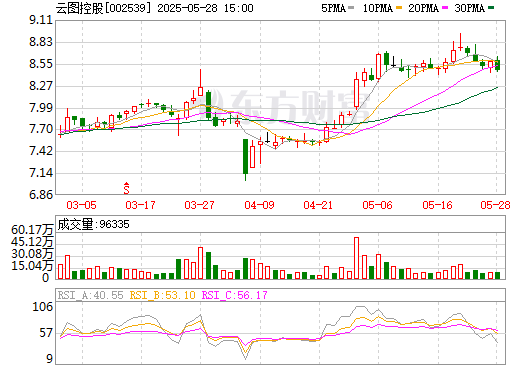The width and height of the screenshot is (520, 365).
Task: Click the 30PMA legend label
Action: [x=469, y=8]
